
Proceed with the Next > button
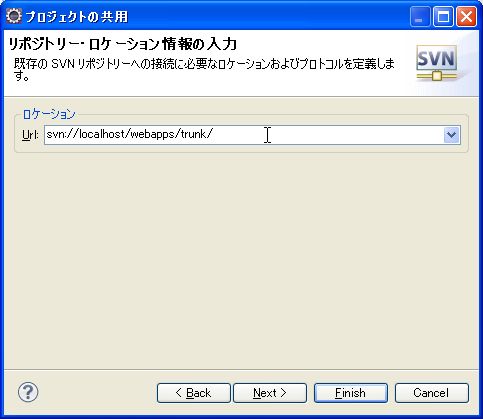270,393
